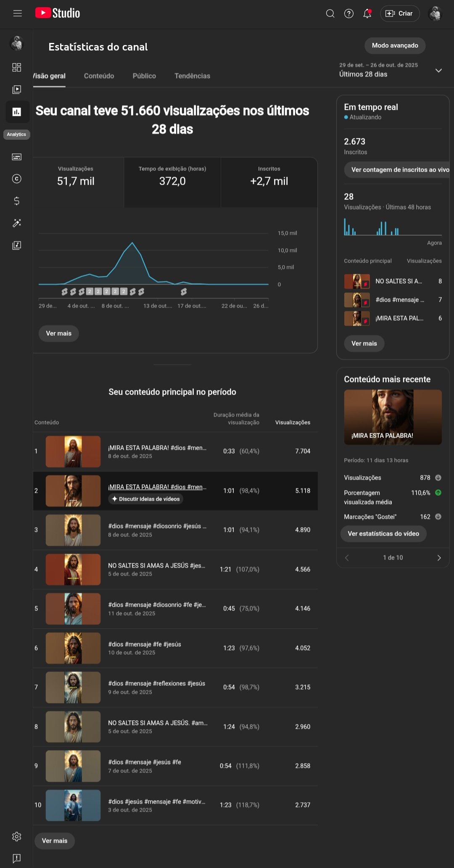Click Ver estatísticas do vídeo button
The width and height of the screenshot is (454, 868).
(x=383, y=534)
